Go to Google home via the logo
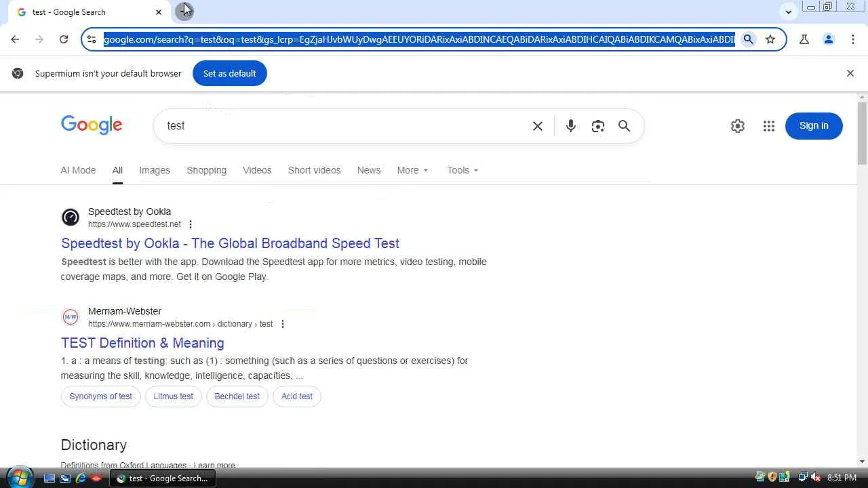The height and width of the screenshot is (488, 868). pyautogui.click(x=92, y=125)
